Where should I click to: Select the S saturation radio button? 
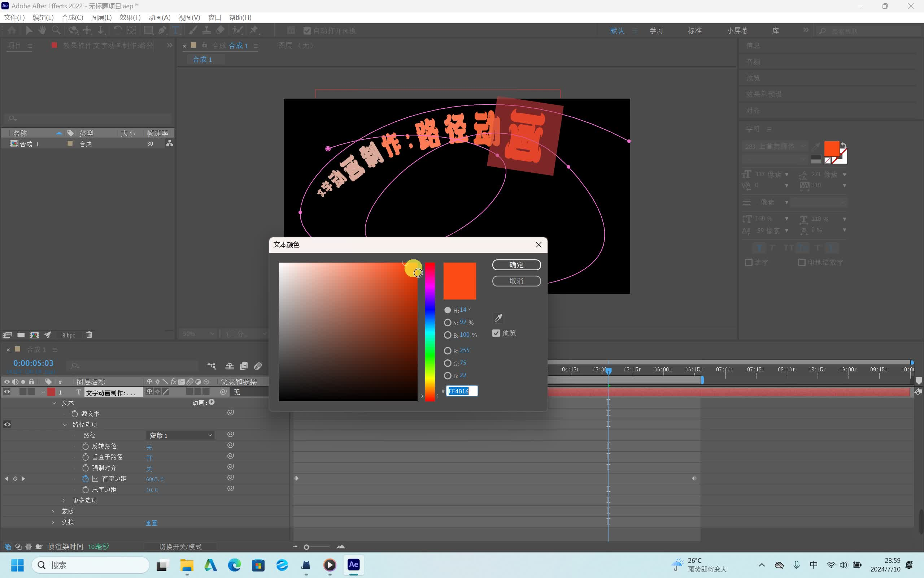(x=448, y=323)
